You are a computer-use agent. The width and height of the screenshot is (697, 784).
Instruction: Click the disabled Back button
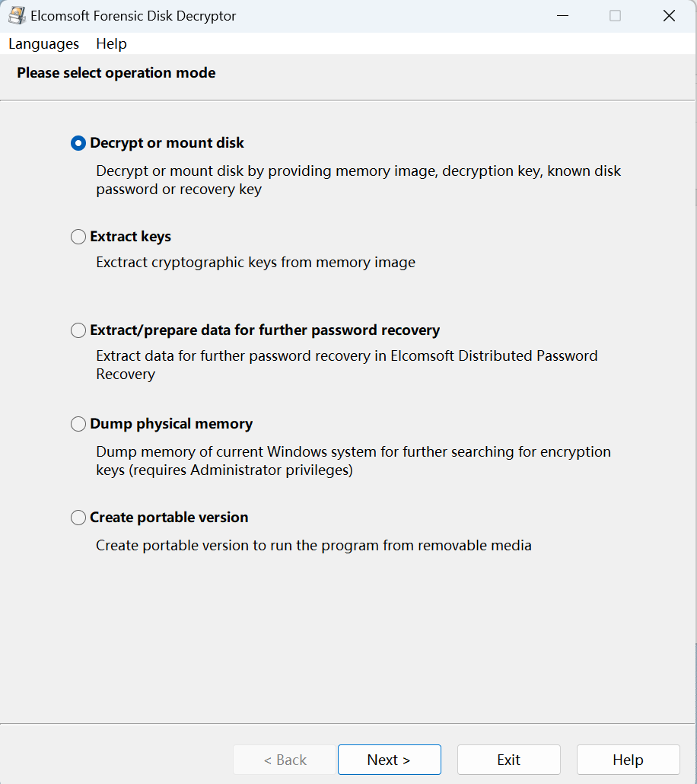tap(285, 760)
